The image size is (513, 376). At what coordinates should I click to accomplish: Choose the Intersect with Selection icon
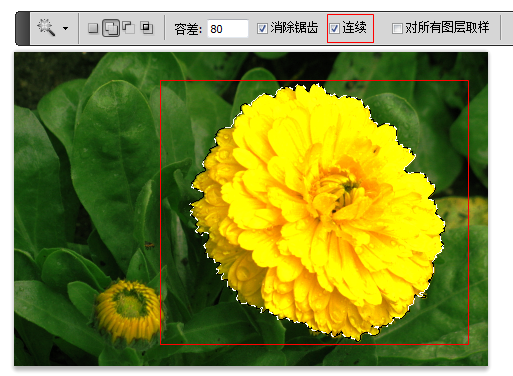click(x=147, y=28)
